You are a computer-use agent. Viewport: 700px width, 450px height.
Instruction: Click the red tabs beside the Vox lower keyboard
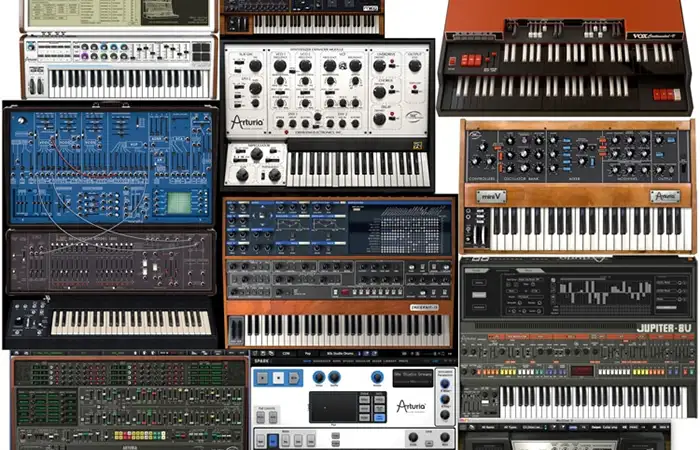tap(667, 94)
